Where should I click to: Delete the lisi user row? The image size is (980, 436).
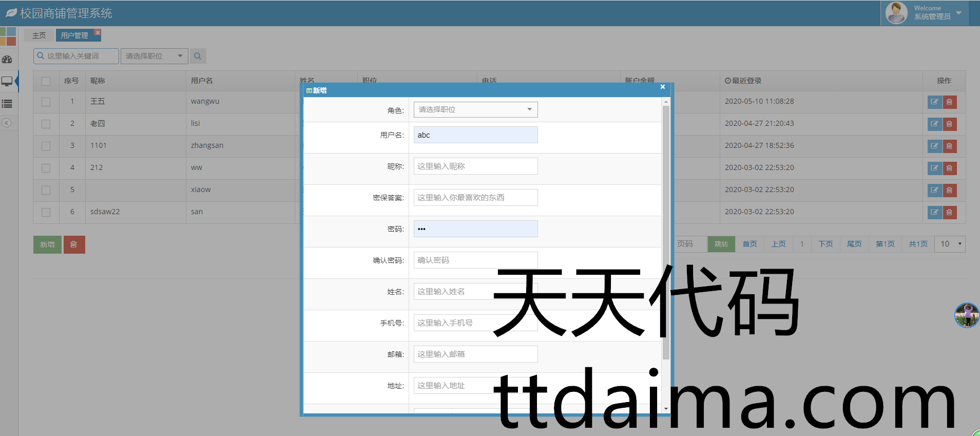pos(949,124)
